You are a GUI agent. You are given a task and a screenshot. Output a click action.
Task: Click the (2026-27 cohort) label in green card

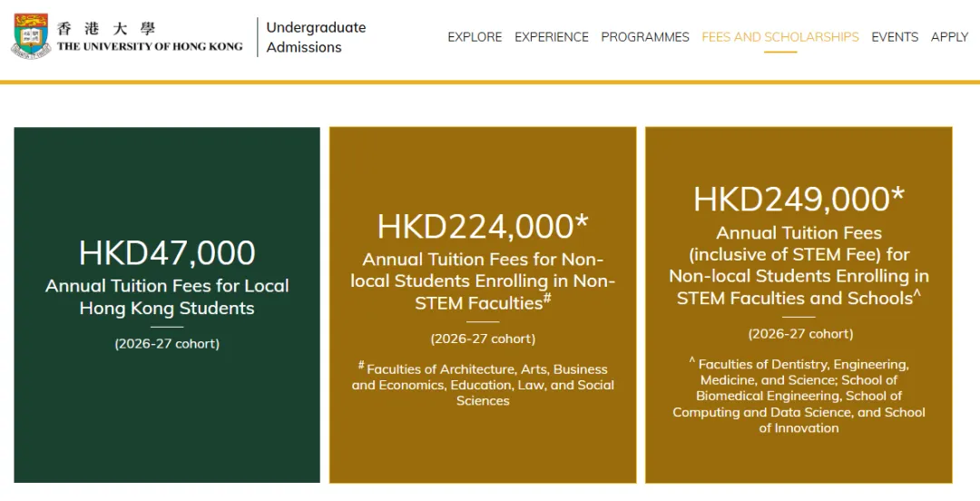tap(167, 344)
